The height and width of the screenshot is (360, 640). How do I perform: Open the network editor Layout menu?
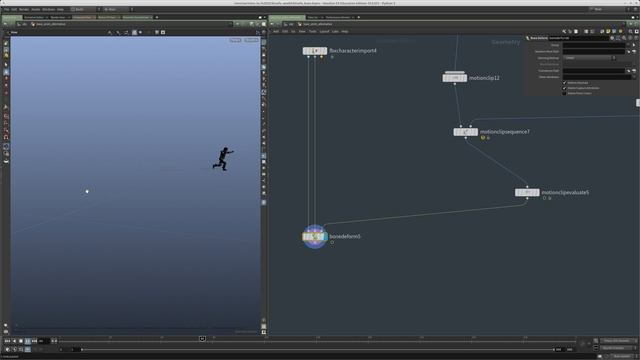pyautogui.click(x=324, y=31)
